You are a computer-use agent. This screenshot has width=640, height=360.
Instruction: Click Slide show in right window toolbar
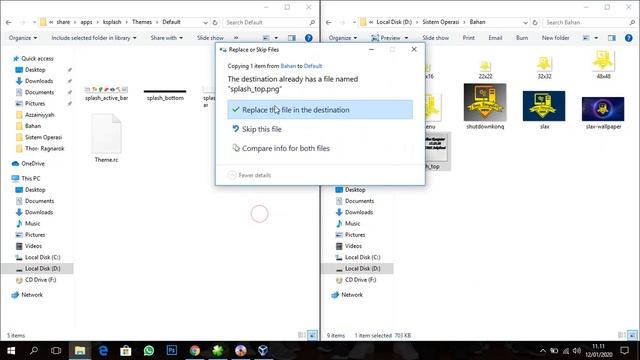436,38
